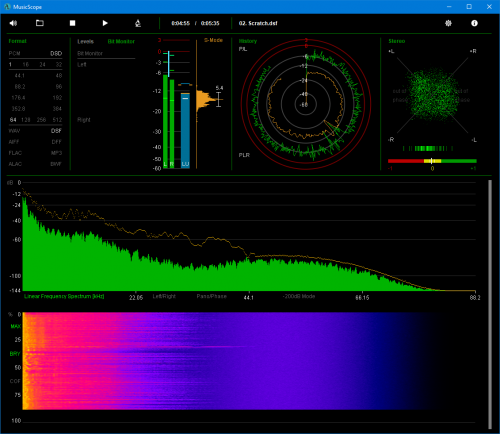The height and width of the screenshot is (434, 500).
Task: Show app info with the info icon
Action: [x=474, y=23]
